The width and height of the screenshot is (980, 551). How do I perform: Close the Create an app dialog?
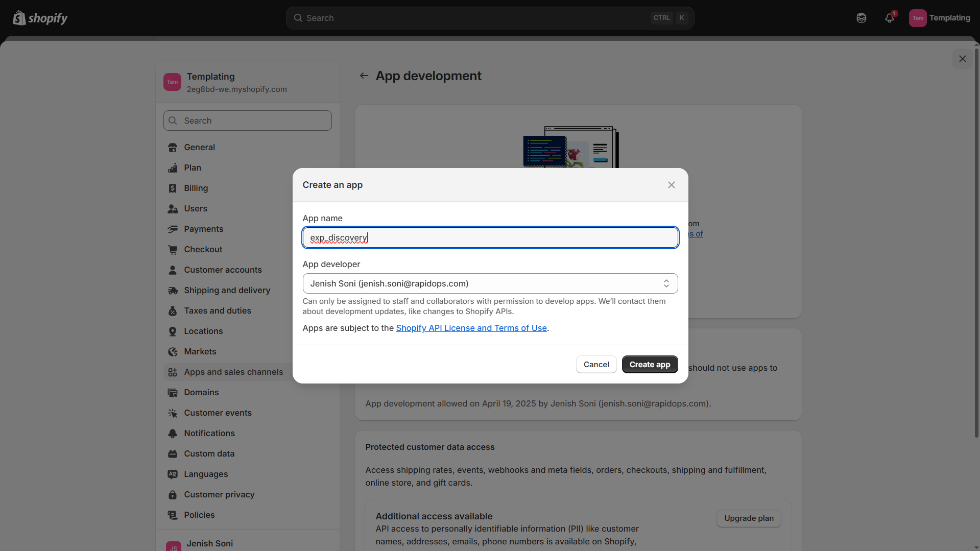(671, 185)
